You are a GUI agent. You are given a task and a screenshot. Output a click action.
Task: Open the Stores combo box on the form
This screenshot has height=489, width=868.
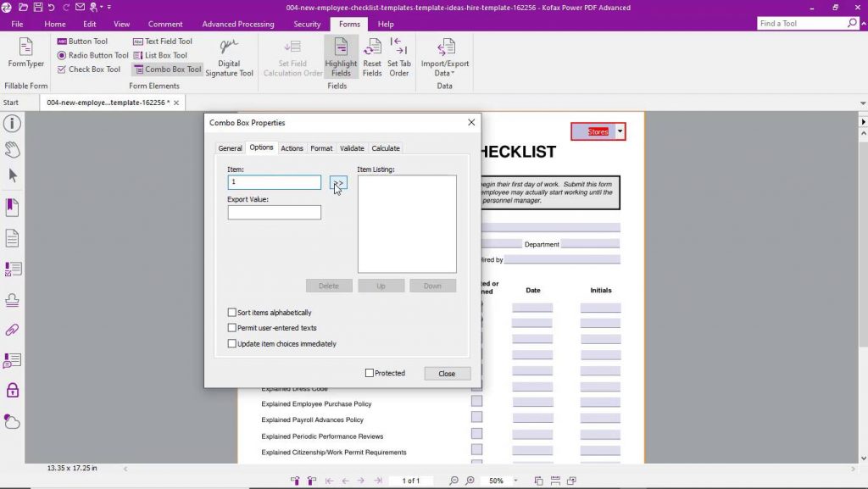[x=619, y=131]
